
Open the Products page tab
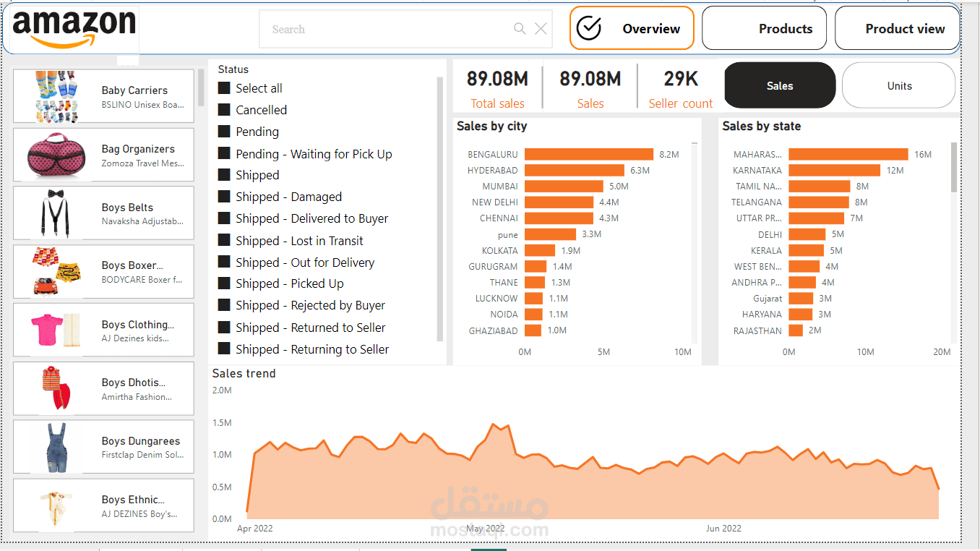(764, 28)
